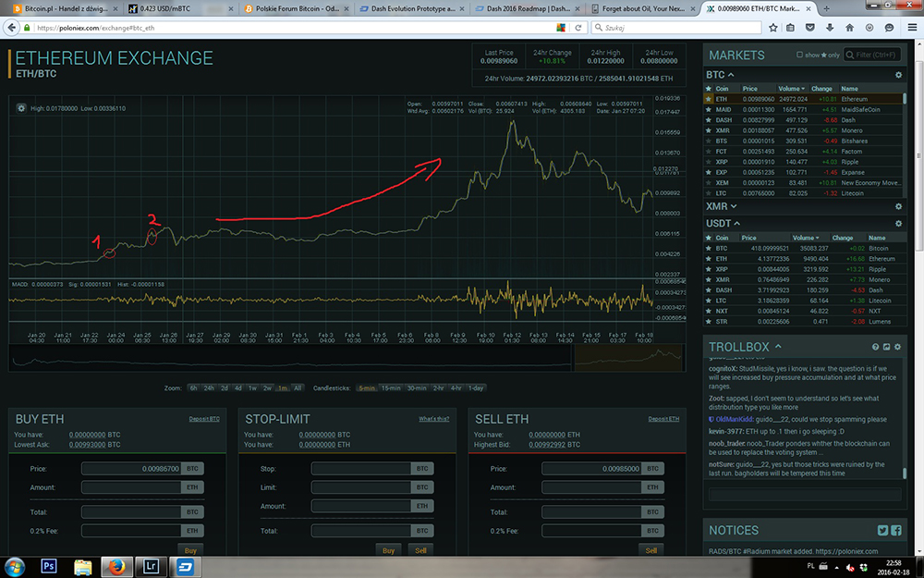924x578 pixels.
Task: Toggle favorite star for STR in USDT markets
Action: pos(709,322)
